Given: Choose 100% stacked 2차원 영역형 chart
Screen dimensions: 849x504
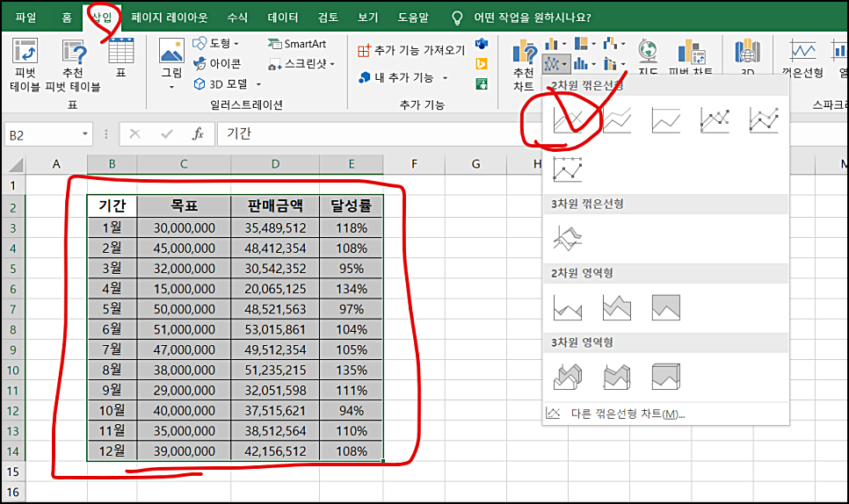Looking at the screenshot, I should (x=665, y=307).
